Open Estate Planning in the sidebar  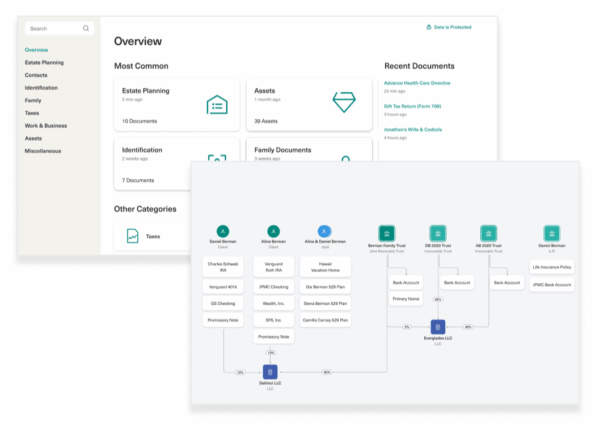44,62
